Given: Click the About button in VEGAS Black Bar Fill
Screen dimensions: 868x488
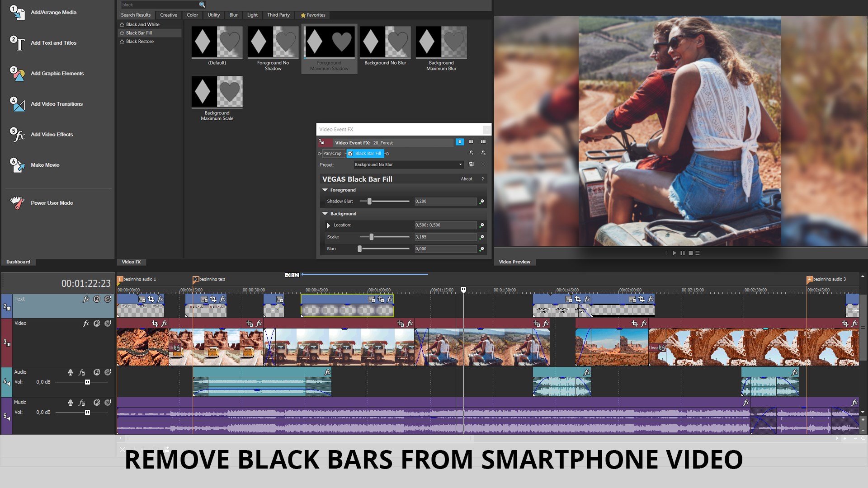Looking at the screenshot, I should coord(467,179).
